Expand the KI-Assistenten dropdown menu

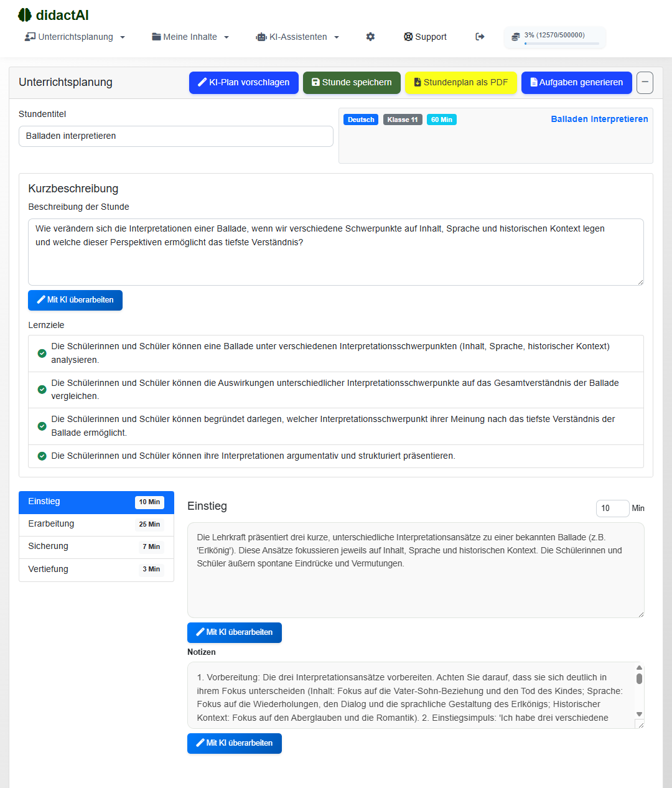point(297,37)
